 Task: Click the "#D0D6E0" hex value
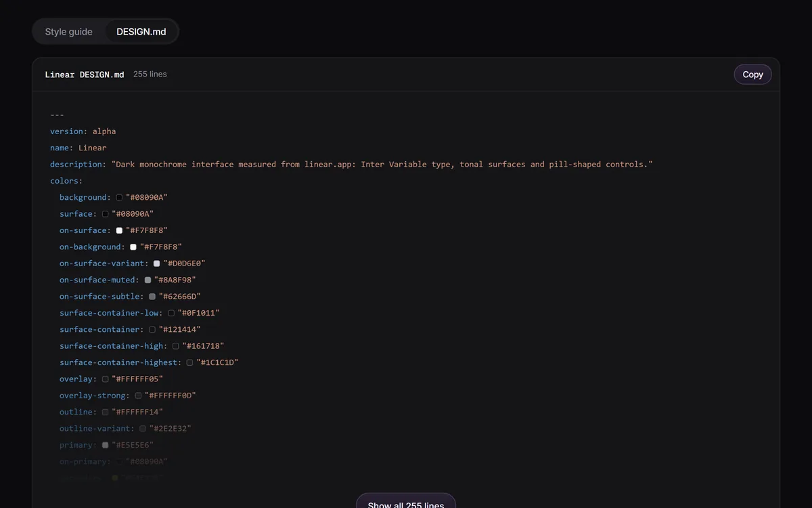point(185,263)
